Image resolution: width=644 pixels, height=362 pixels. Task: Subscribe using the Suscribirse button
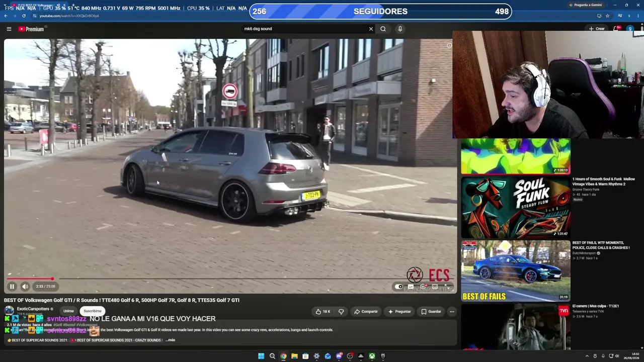93,311
